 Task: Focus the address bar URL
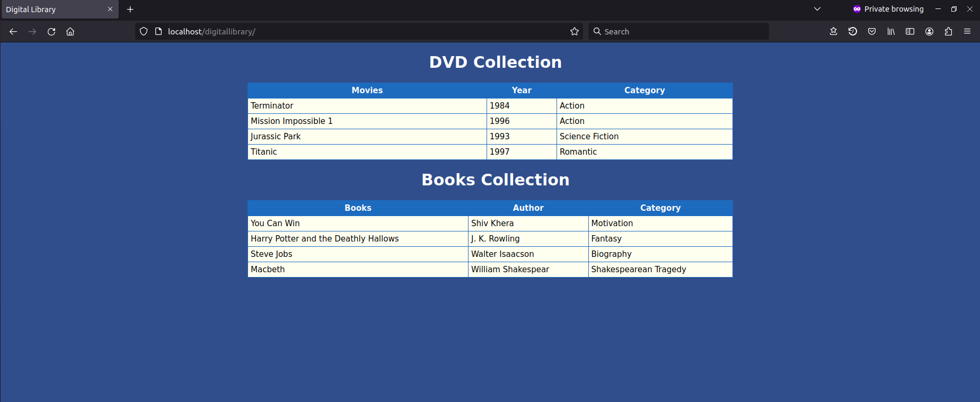tap(359, 32)
